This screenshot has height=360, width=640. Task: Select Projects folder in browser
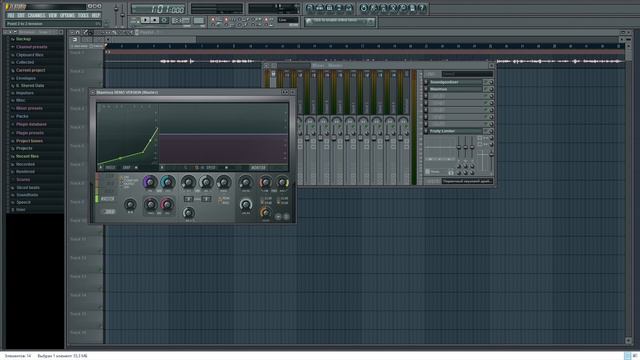pyautogui.click(x=24, y=149)
